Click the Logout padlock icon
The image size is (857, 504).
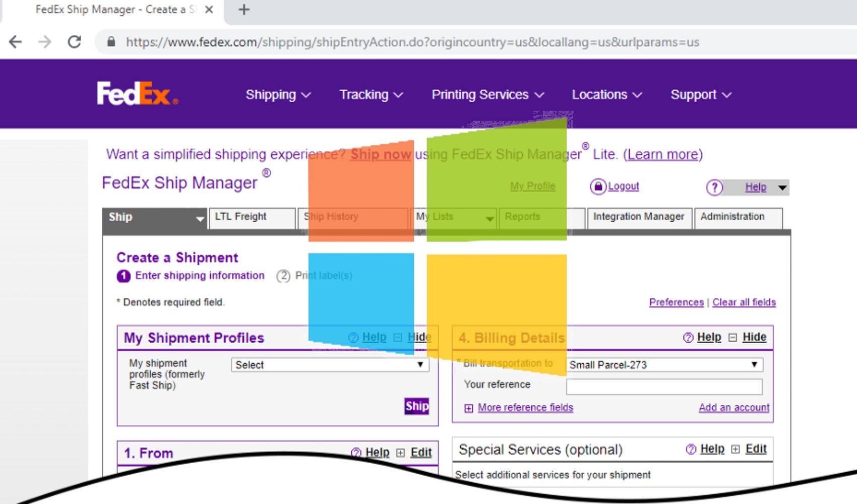598,186
